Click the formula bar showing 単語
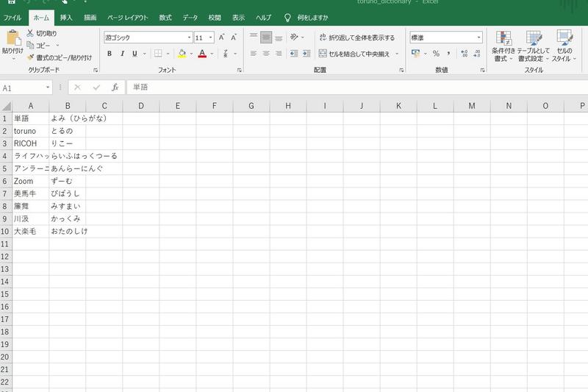The height and width of the screenshot is (392, 588). coord(357,88)
